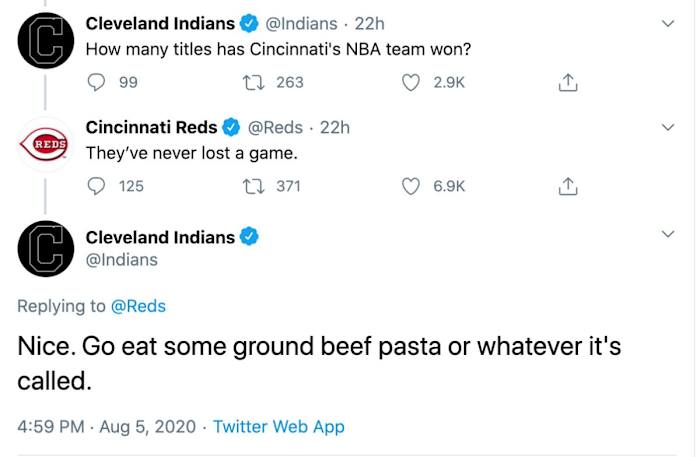Screen dimensions: 700x457
Task: Expand the options chevron on Reds tweet
Action: [x=669, y=127]
